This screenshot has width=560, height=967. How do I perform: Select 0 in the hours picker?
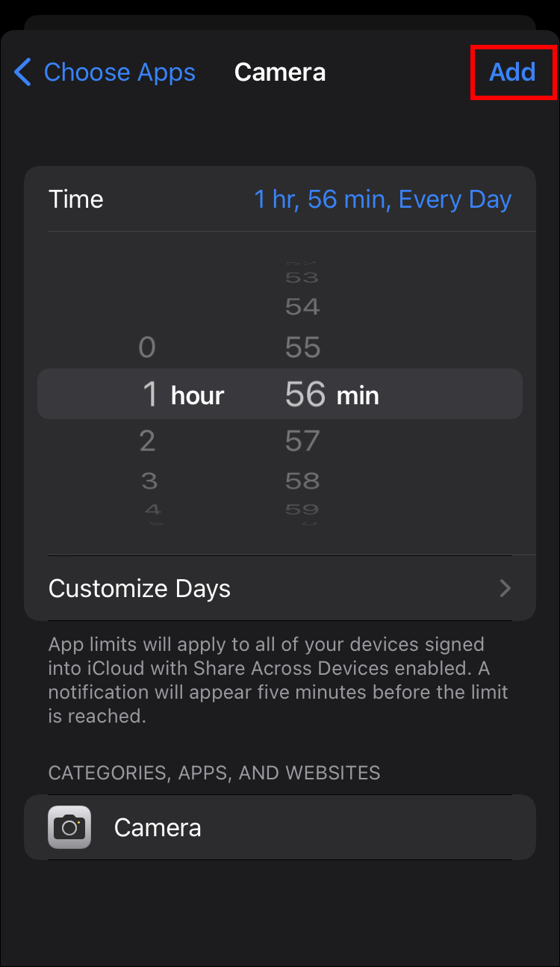click(147, 347)
